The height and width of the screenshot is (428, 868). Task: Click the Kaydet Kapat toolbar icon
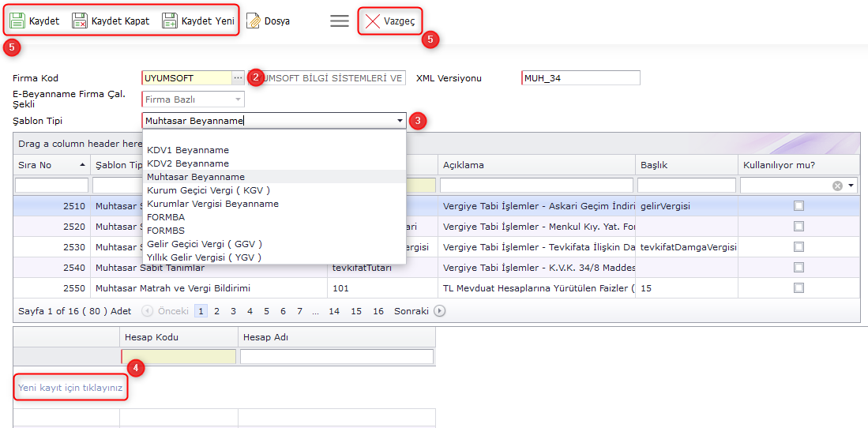(x=80, y=21)
